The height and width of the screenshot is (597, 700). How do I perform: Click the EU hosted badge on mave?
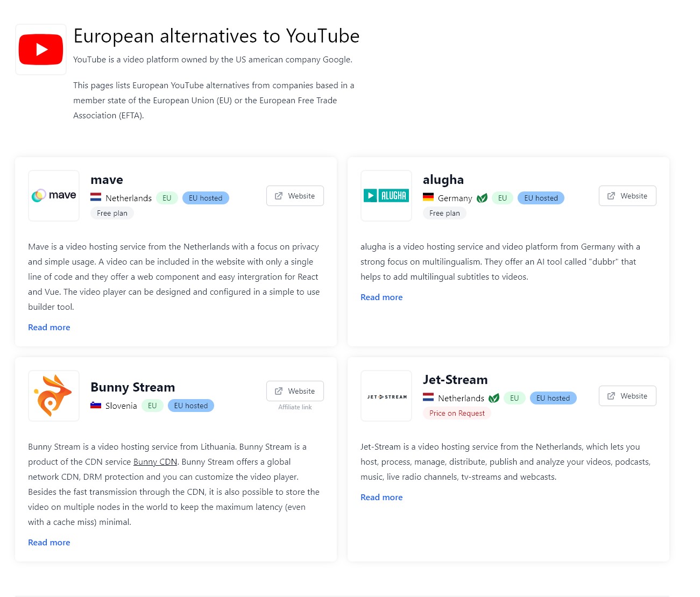point(206,198)
